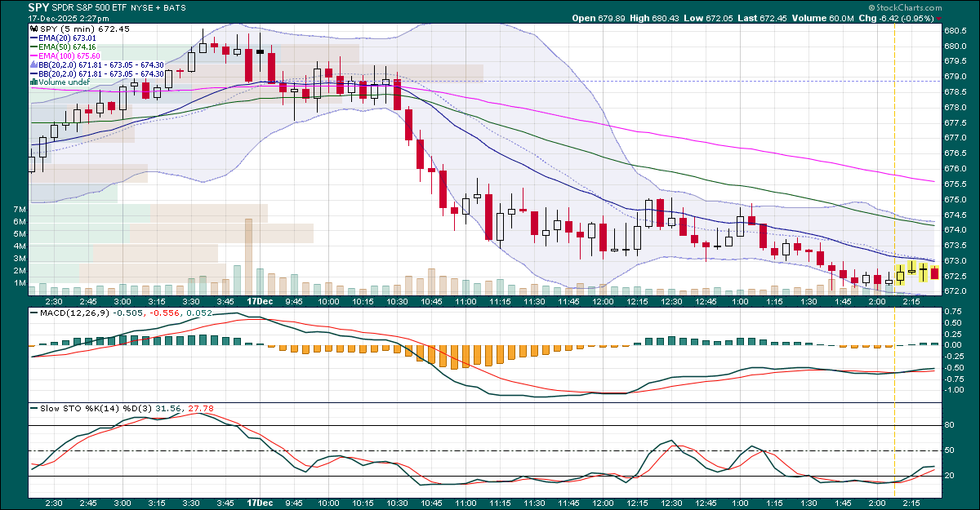Screen dimensions: 980x510
Task: Click the green line marker for EMA(50)
Action: pyautogui.click(x=34, y=47)
